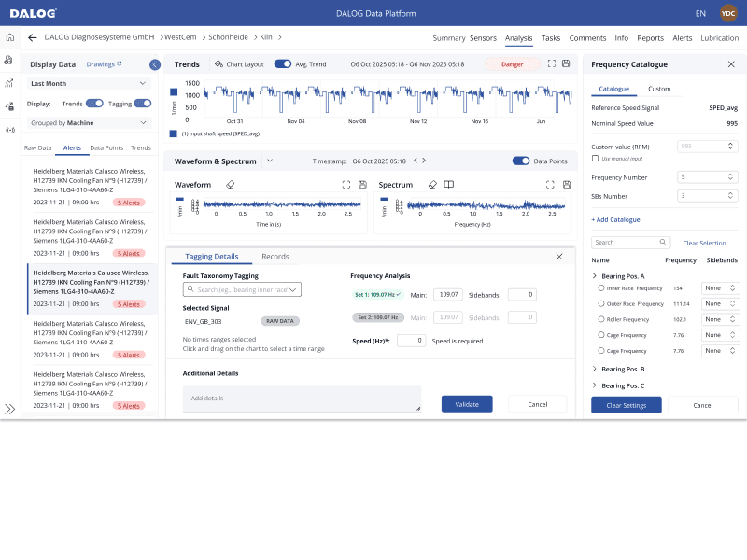
Task: Switch to the Sensors tab
Action: (483, 38)
